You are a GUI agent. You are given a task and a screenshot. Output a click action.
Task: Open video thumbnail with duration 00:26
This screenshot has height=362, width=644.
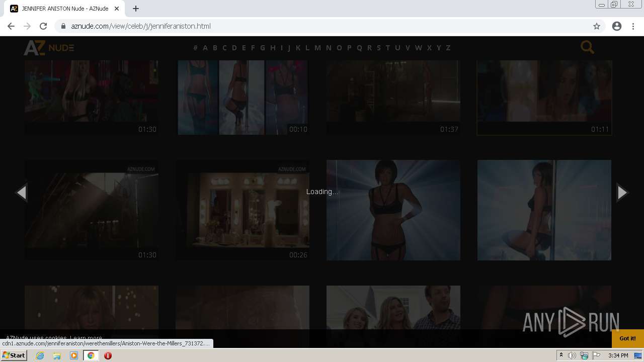point(243,210)
